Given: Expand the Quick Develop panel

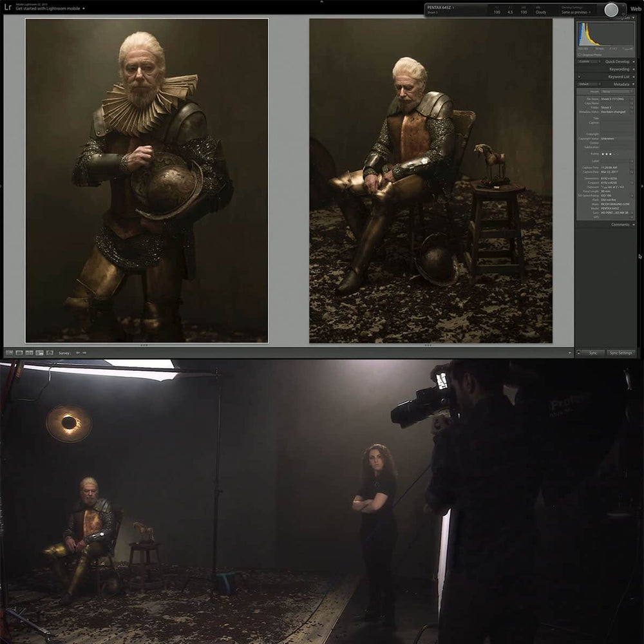Looking at the screenshot, I should pos(617,61).
